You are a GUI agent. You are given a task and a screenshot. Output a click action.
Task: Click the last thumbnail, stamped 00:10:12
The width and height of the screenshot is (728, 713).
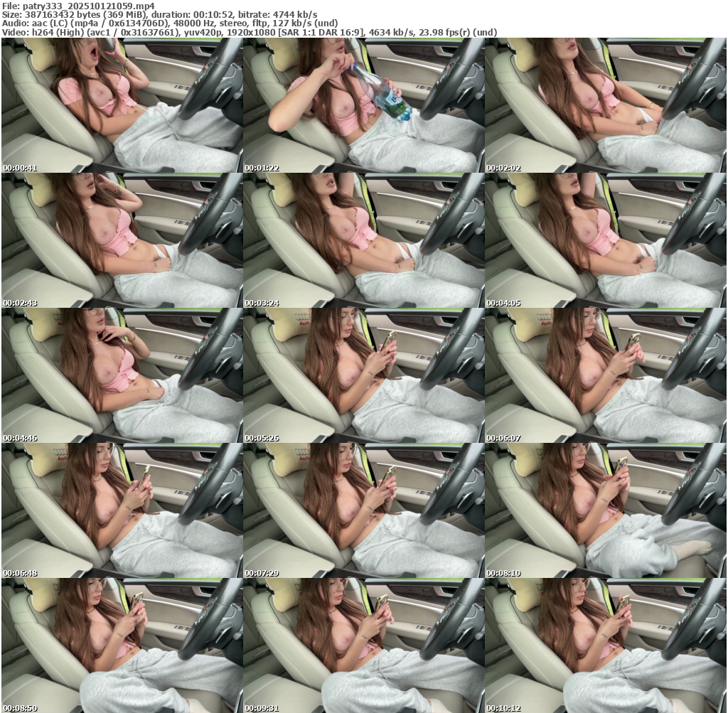[605, 645]
